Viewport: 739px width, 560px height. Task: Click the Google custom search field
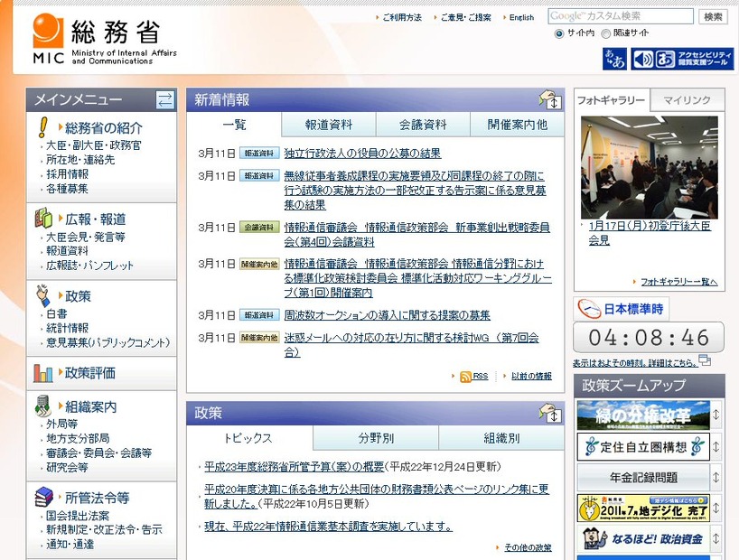tap(621, 16)
